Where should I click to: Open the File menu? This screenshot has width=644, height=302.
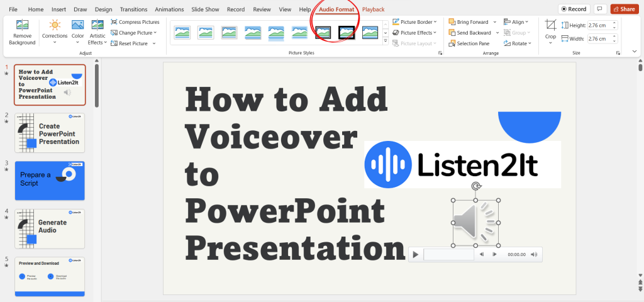tap(13, 9)
